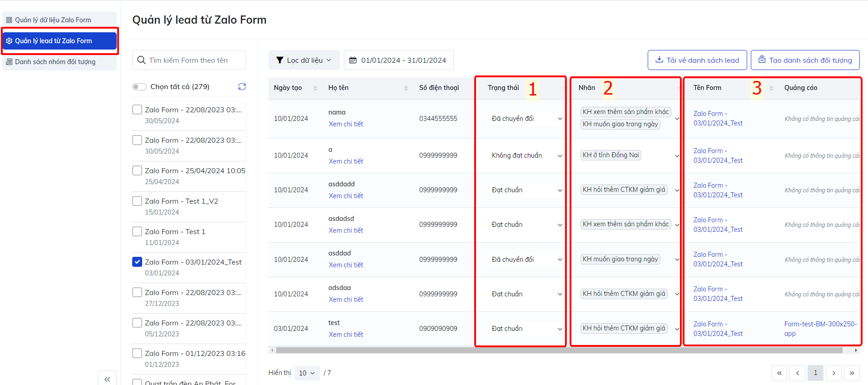The width and height of the screenshot is (868, 385).
Task: Open the Lọc dữ liệu filter dropdown
Action: pyautogui.click(x=304, y=60)
